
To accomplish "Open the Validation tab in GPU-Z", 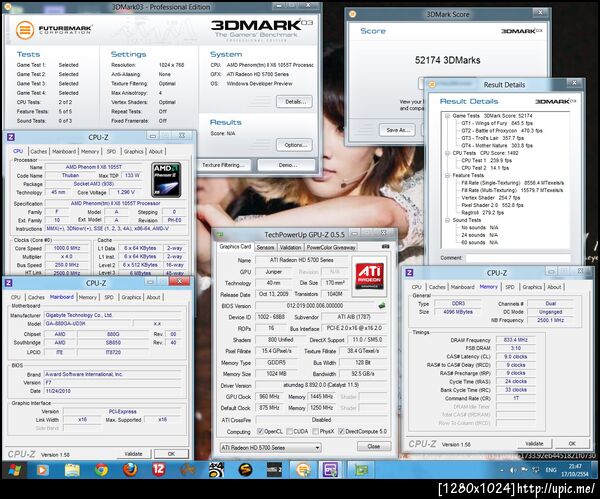I will pyautogui.click(x=290, y=248).
